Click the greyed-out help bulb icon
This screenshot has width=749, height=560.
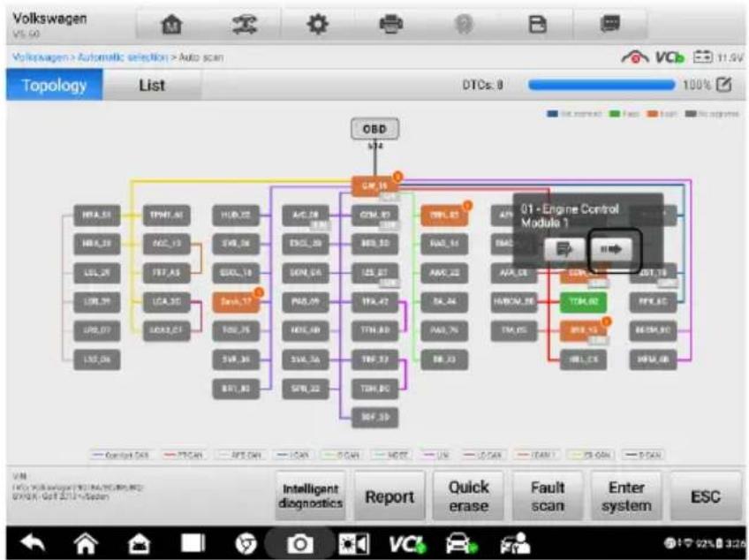pos(464,24)
